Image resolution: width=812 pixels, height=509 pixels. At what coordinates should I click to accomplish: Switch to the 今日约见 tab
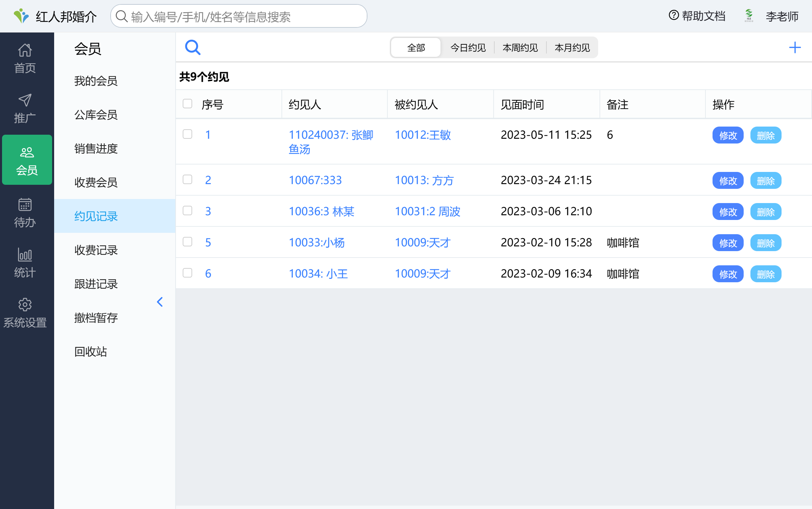tap(468, 48)
